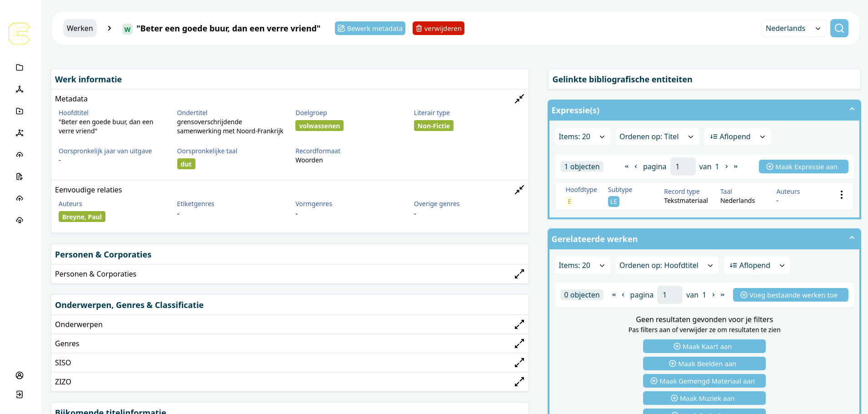Click the 'Breyne, Paul' author tag
The height and width of the screenshot is (414, 868).
click(x=82, y=217)
